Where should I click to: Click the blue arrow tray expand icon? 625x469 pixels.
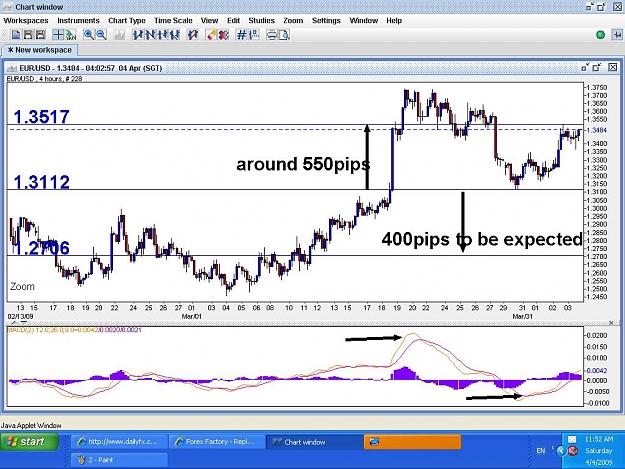(x=561, y=451)
